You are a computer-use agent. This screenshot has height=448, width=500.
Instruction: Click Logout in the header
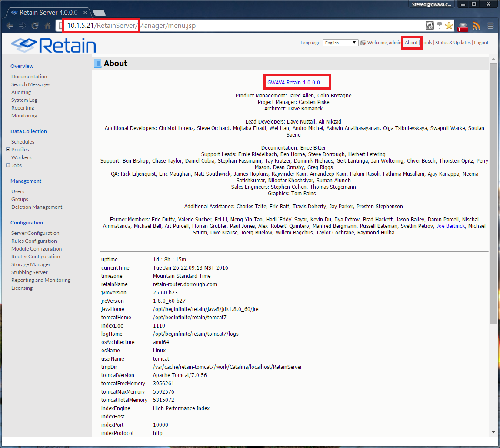(x=481, y=43)
